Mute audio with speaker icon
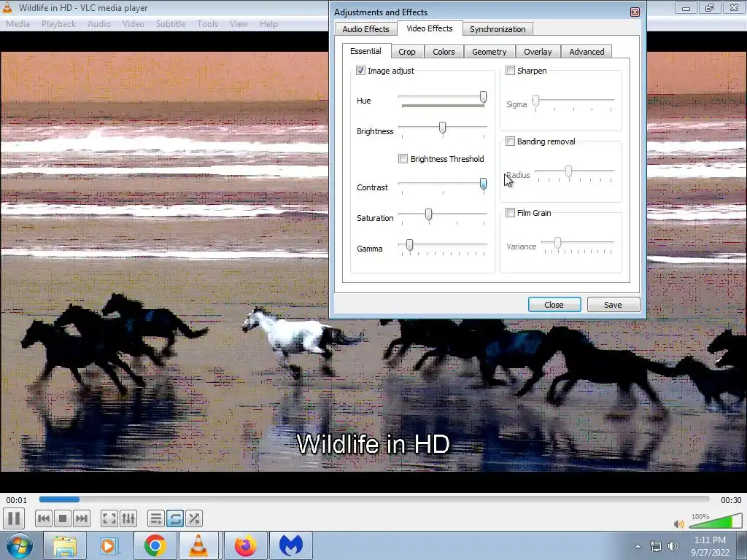The image size is (747, 560). [679, 524]
